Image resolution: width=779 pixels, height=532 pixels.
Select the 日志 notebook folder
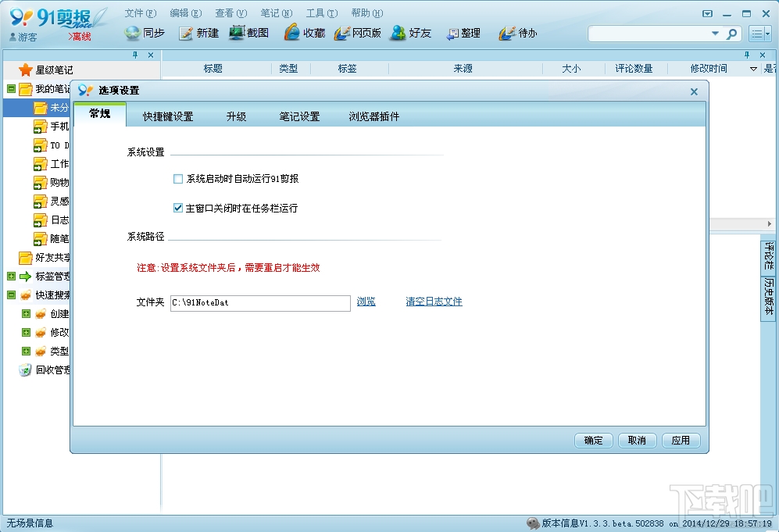(51, 220)
